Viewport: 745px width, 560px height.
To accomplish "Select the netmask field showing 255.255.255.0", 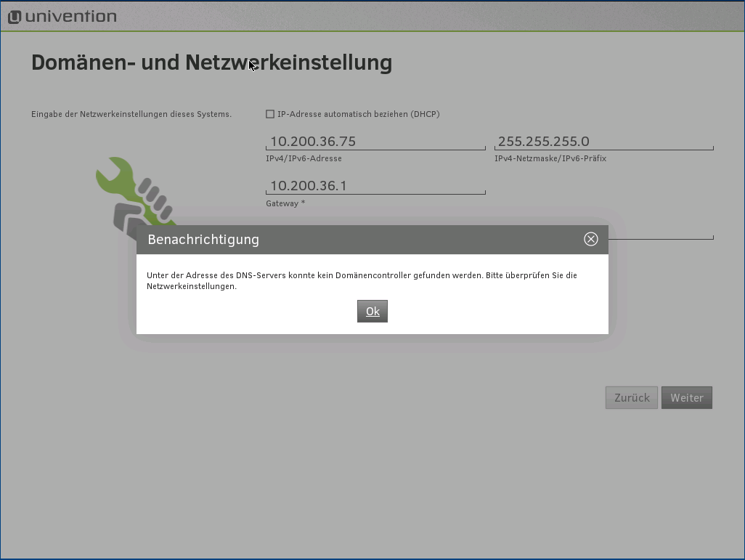I will point(603,142).
